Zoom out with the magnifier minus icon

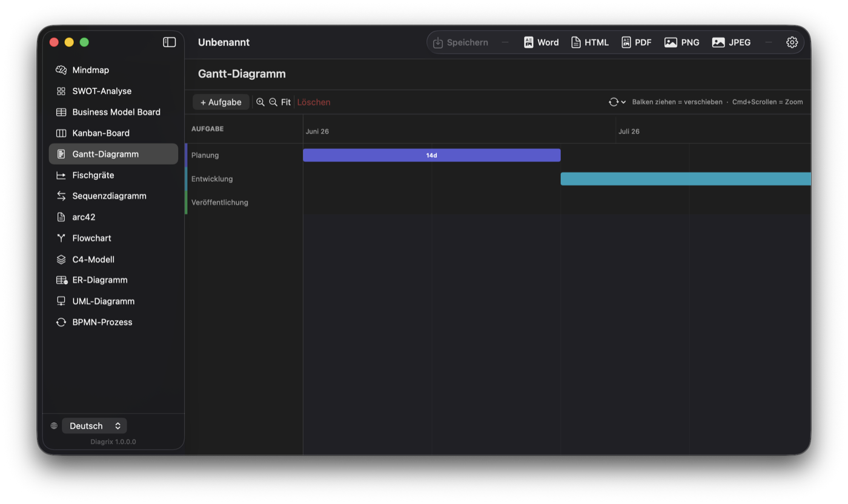click(x=273, y=102)
